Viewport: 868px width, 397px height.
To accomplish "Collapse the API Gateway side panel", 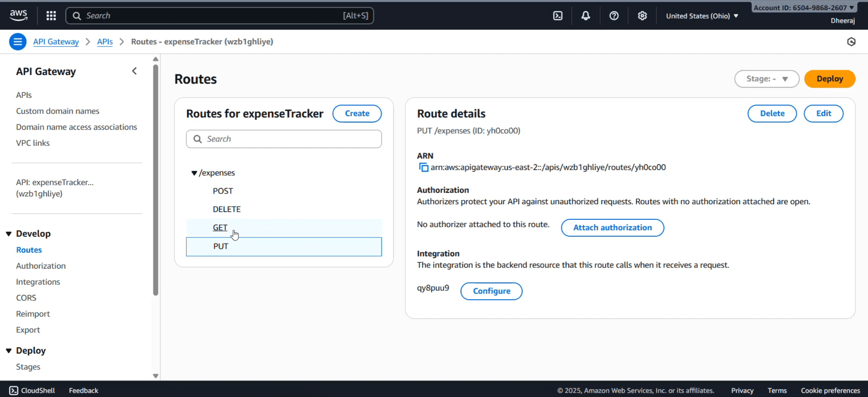I will [134, 71].
